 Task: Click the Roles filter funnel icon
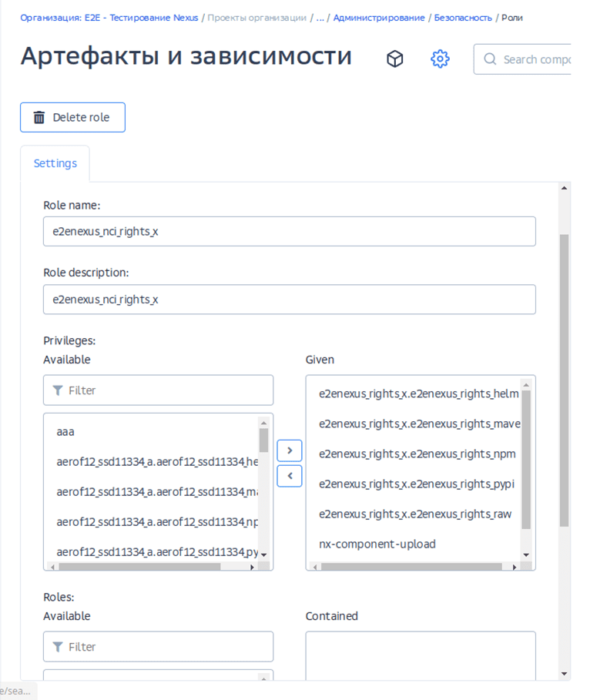pos(58,647)
